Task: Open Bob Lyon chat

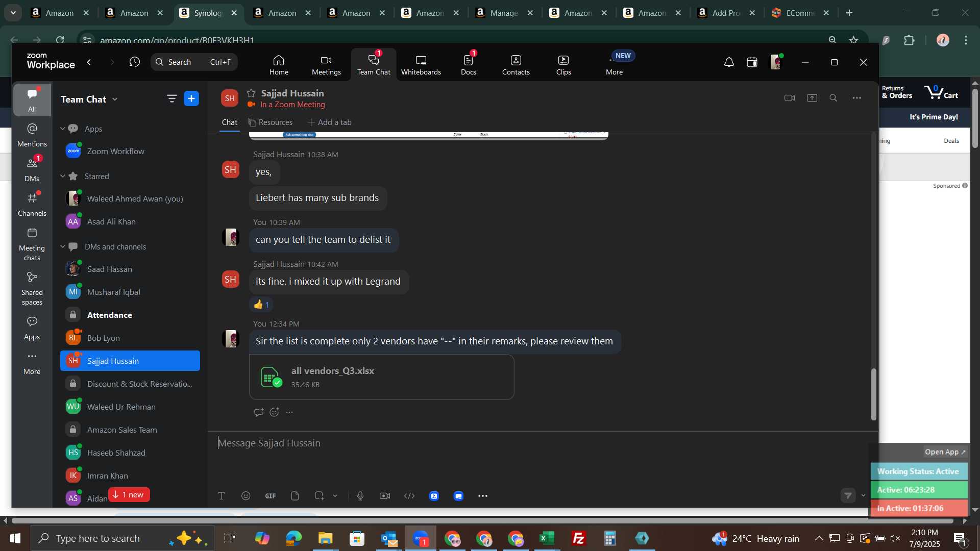Action: coord(130,338)
